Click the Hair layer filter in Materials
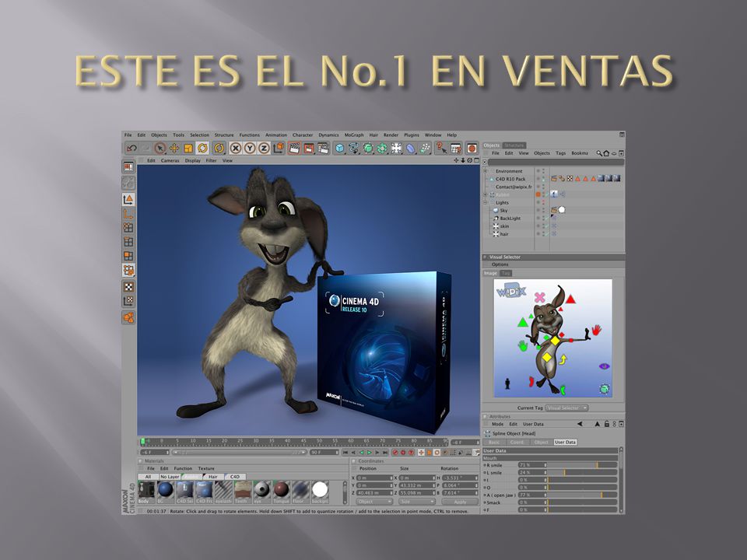The image size is (747, 560). pos(213,476)
